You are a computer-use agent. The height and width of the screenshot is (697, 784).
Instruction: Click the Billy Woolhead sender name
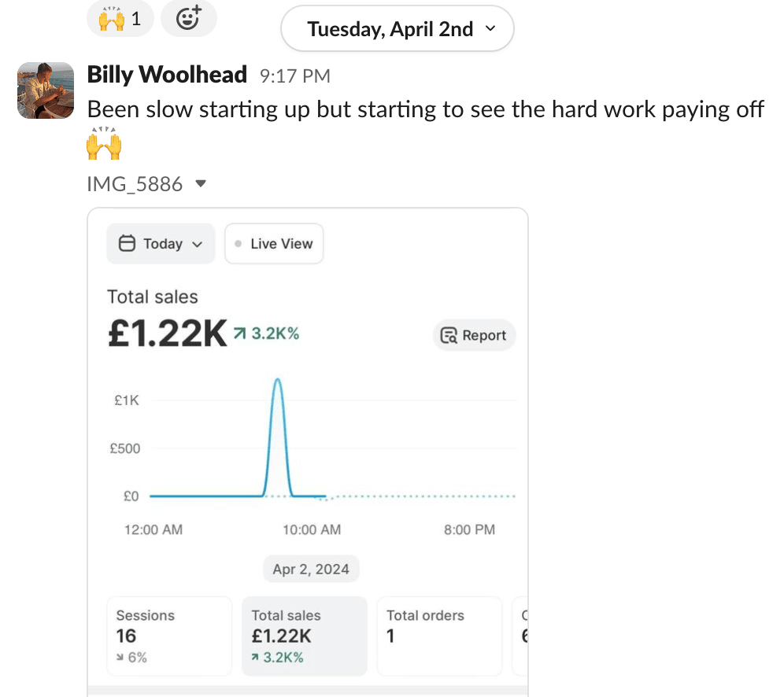point(166,76)
